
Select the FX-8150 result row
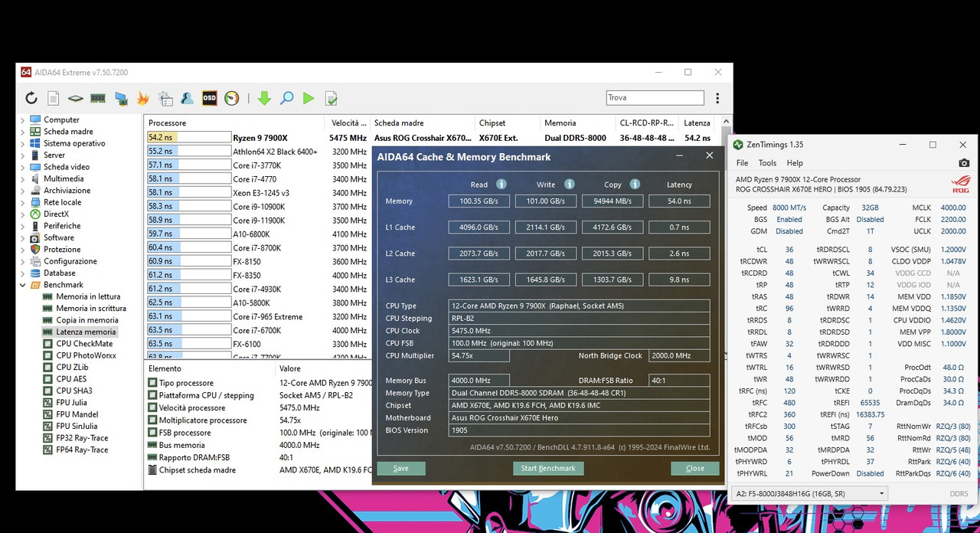coord(258,261)
